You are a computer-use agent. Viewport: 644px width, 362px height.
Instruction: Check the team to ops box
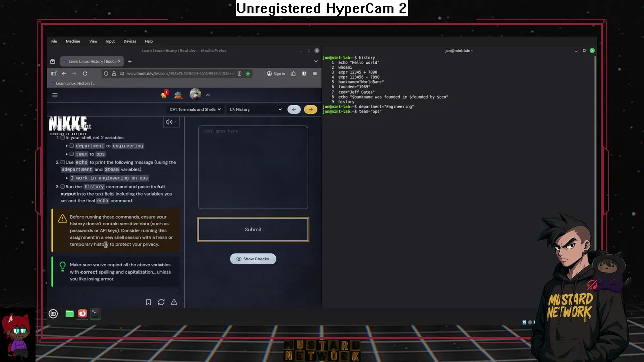tap(72, 154)
